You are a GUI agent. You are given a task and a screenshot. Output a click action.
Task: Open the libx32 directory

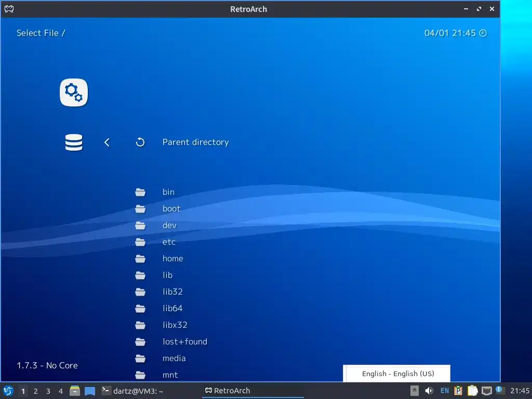click(175, 325)
